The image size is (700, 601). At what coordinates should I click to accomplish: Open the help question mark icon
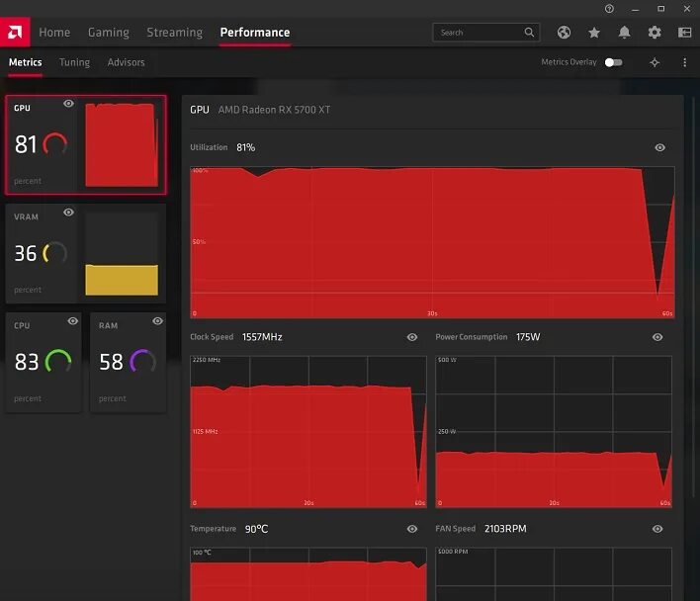[609, 9]
